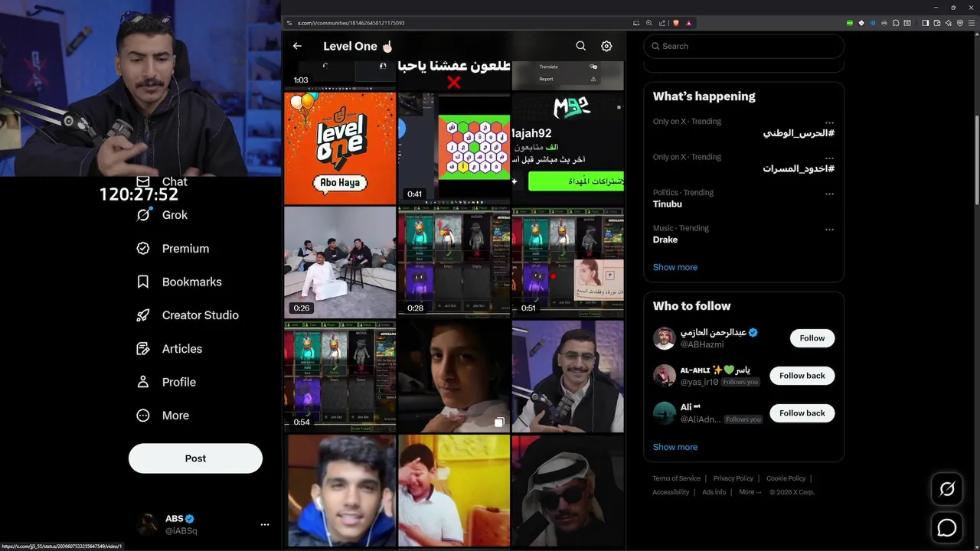Open the Accessibility footer link
Image resolution: width=980 pixels, height=551 pixels.
click(671, 492)
